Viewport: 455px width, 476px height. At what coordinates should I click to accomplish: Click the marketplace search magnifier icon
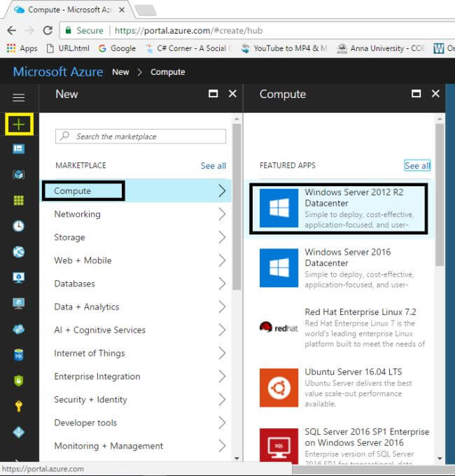pyautogui.click(x=64, y=136)
